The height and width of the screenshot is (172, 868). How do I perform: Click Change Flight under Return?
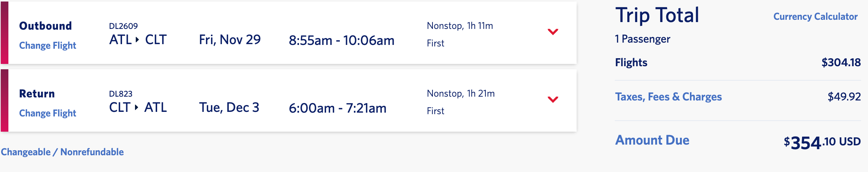(48, 113)
